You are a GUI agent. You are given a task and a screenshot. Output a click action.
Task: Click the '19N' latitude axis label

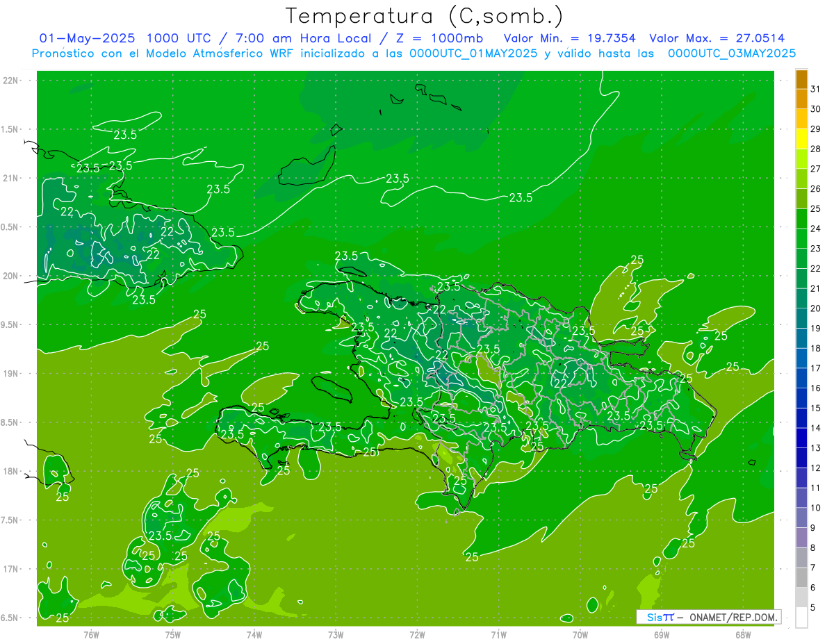coord(11,374)
